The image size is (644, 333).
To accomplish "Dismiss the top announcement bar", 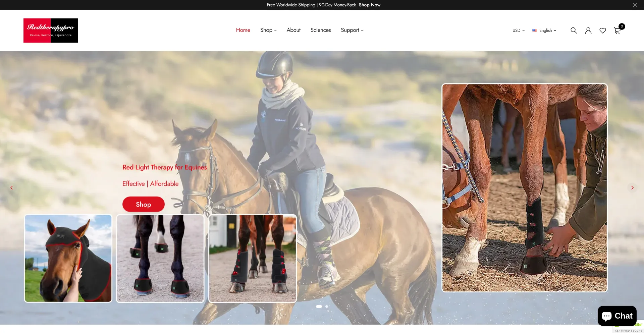I will [634, 5].
